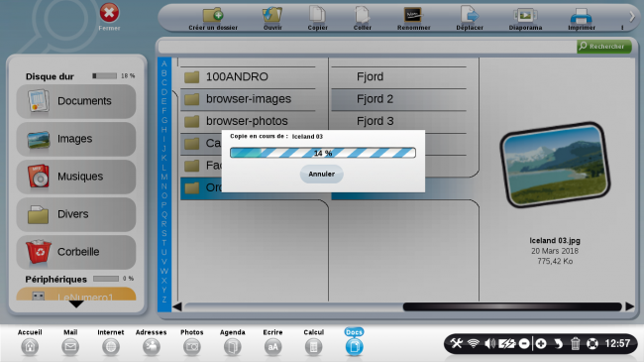Select the Iceland 03.jpg preview thumbnail

point(555,165)
